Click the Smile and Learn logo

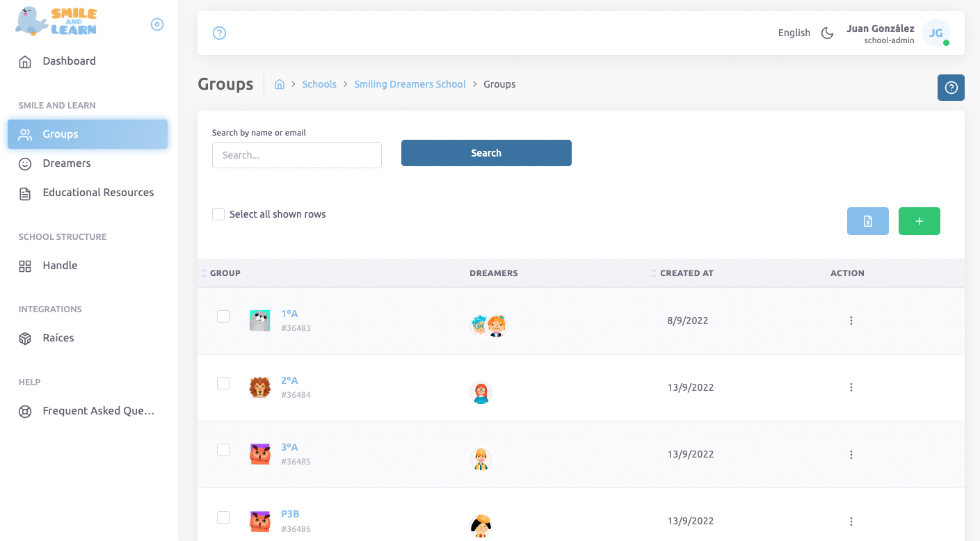pyautogui.click(x=56, y=21)
